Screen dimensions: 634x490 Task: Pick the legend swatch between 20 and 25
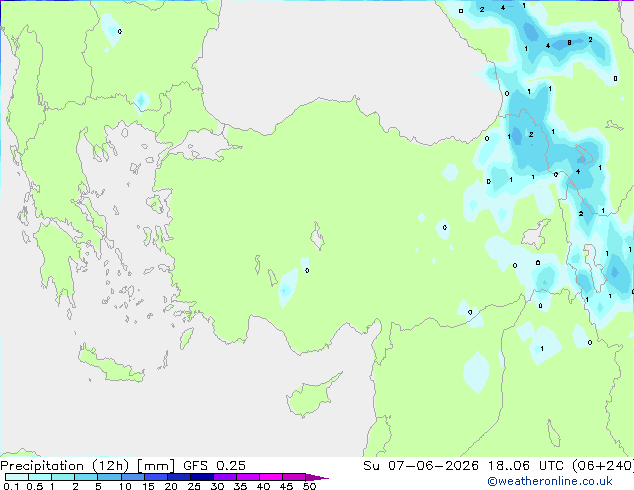pos(179,477)
